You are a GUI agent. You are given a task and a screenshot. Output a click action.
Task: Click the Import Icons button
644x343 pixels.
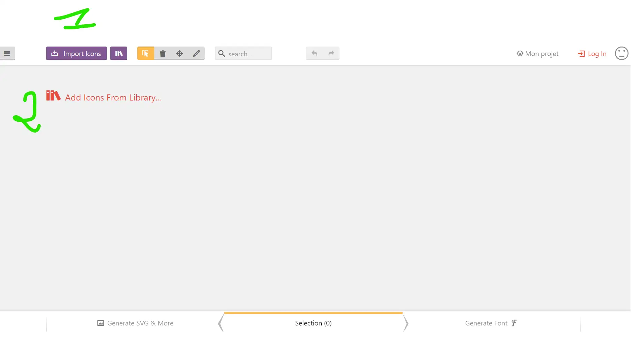(77, 54)
